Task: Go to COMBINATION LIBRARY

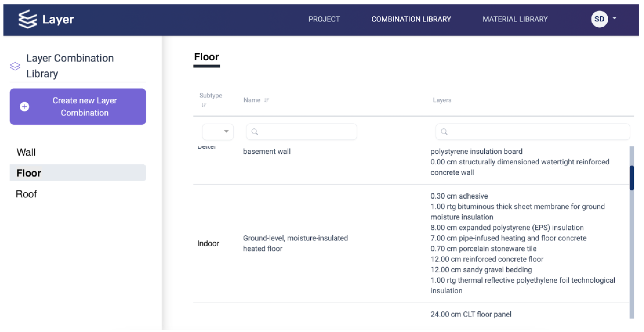Action: 411,19
